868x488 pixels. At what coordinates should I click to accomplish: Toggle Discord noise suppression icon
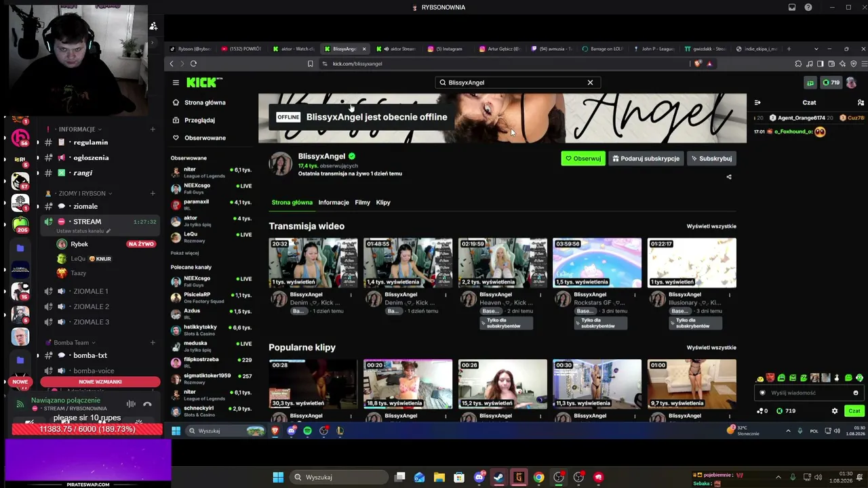click(131, 405)
